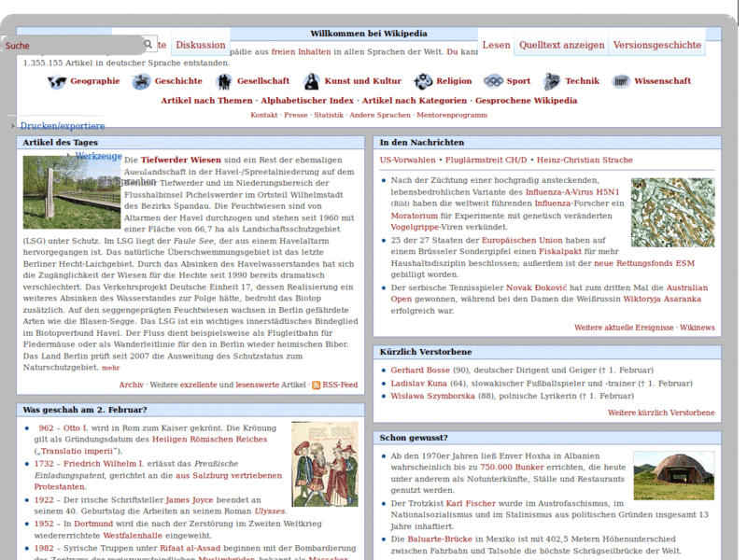Open the US-Vorwahlen news link
Viewport: 747px width, 560px height.
(x=408, y=160)
